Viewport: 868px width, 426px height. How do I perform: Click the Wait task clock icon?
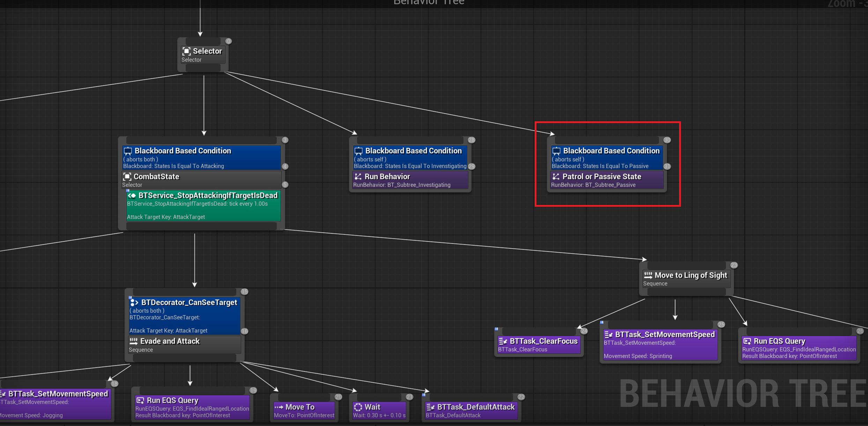click(358, 407)
